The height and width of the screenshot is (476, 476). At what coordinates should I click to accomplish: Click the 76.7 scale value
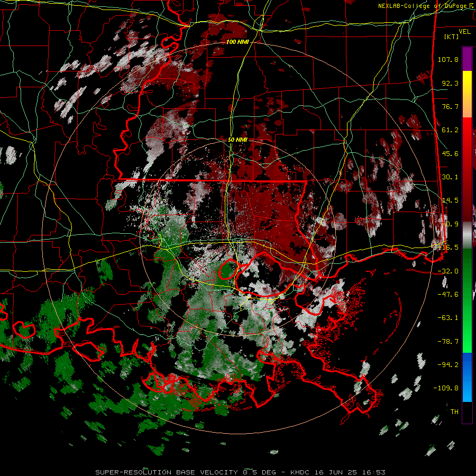[x=450, y=106]
